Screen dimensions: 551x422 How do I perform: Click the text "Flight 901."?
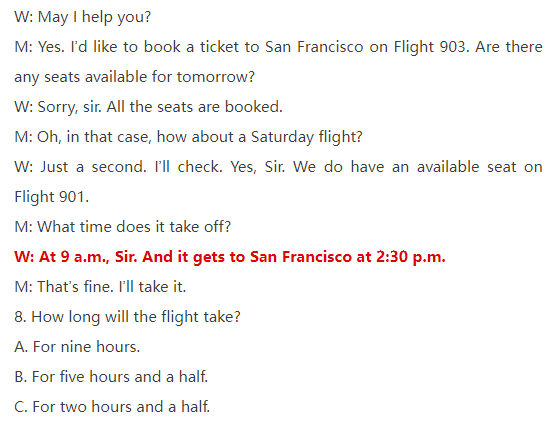click(x=52, y=197)
